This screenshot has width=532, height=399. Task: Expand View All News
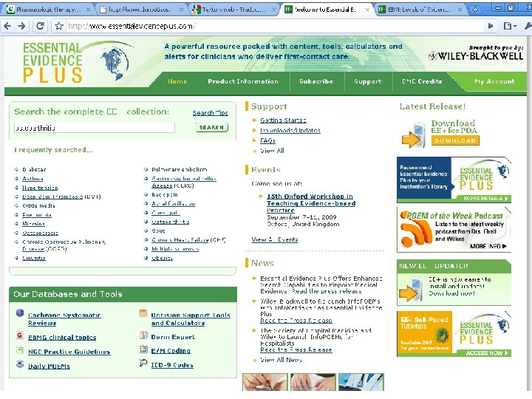coord(281,360)
